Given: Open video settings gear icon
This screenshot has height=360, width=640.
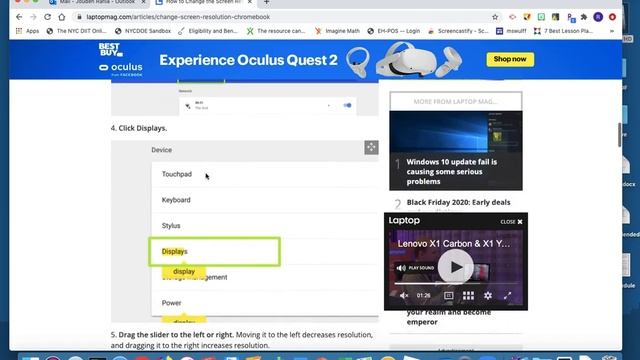Looking at the screenshot, I should tap(488, 296).
